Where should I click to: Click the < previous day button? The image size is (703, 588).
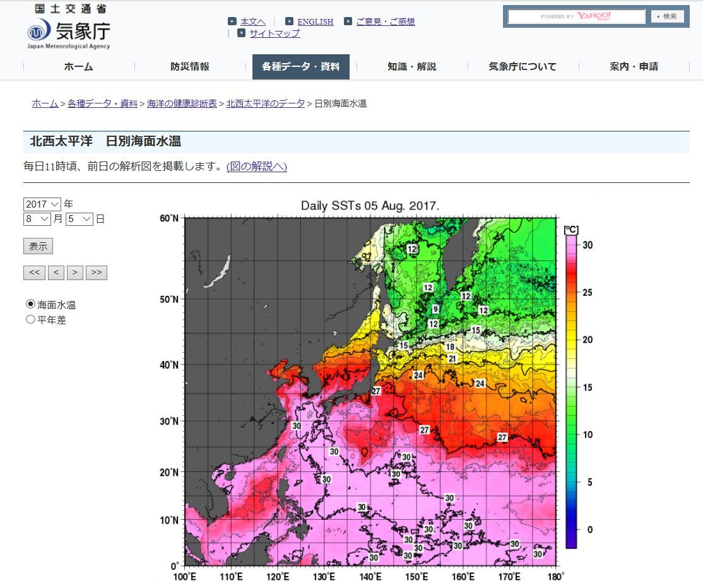pos(56,273)
